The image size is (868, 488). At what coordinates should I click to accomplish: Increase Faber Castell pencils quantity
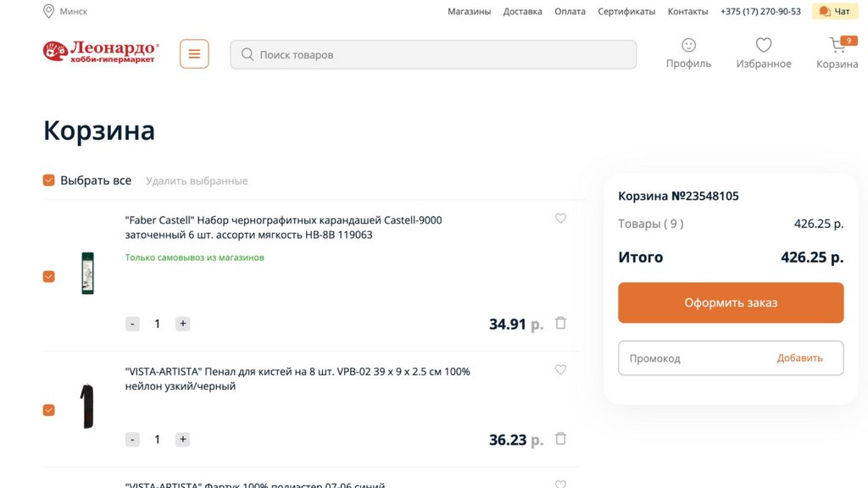click(182, 324)
